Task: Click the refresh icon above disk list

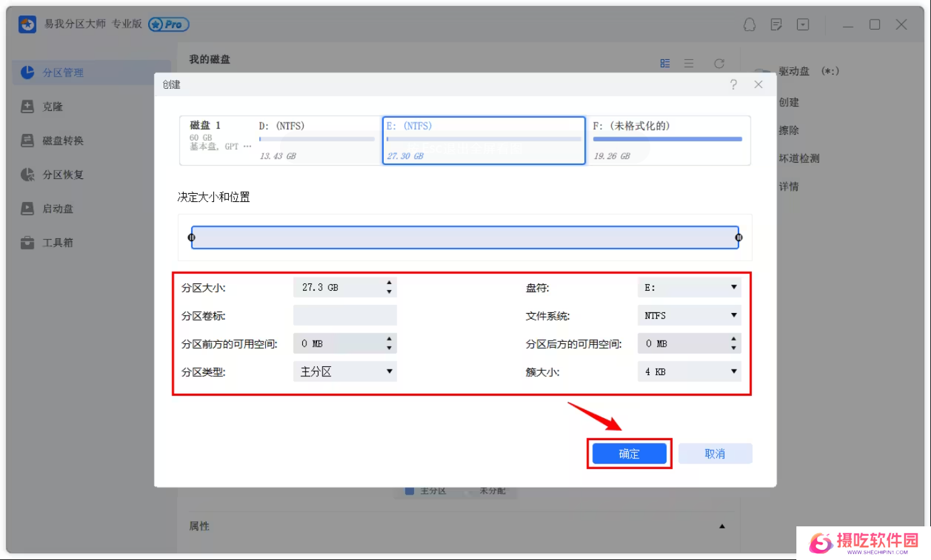Action: tap(719, 63)
